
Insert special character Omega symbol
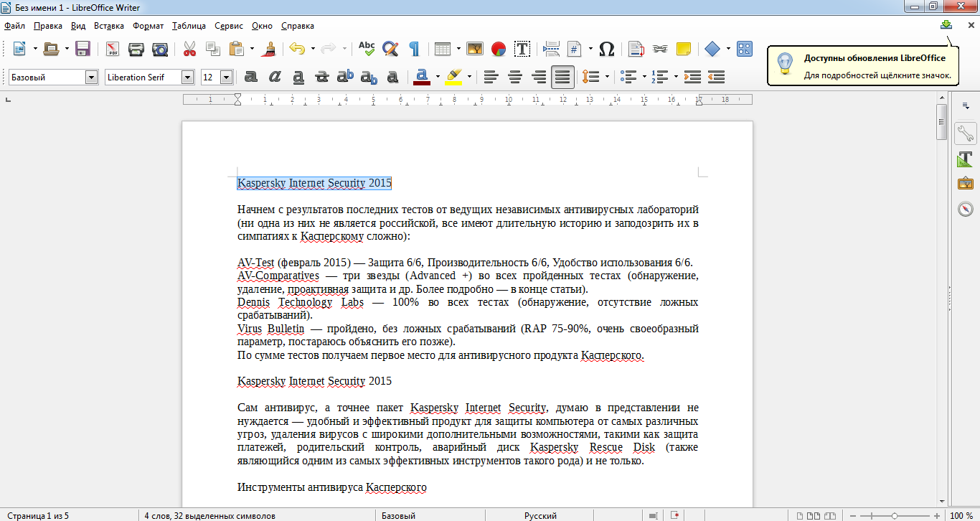pyautogui.click(x=606, y=49)
